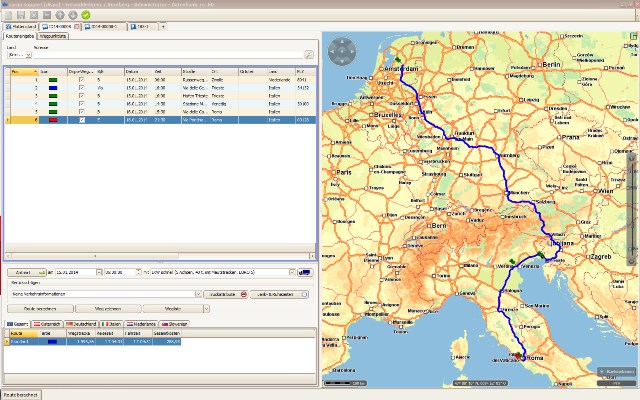The width and height of the screenshot is (640, 400).
Task: Click the Pos column header to sort
Action: tap(24, 72)
